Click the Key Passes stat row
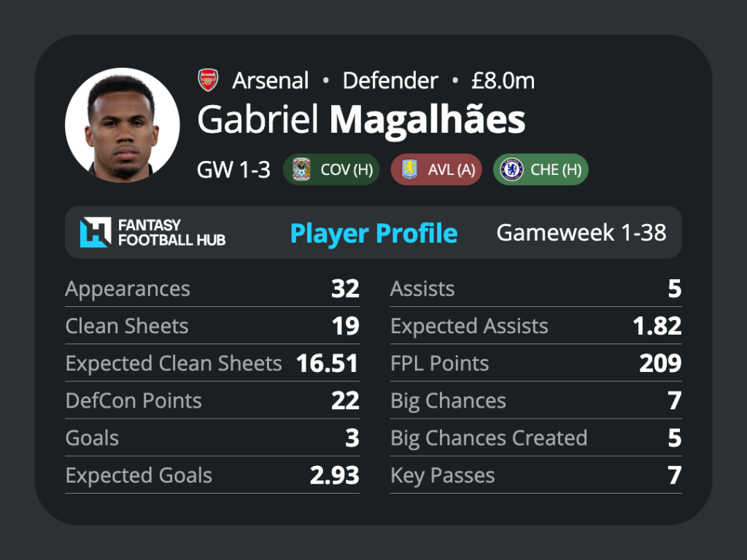Image resolution: width=747 pixels, height=560 pixels. click(536, 475)
